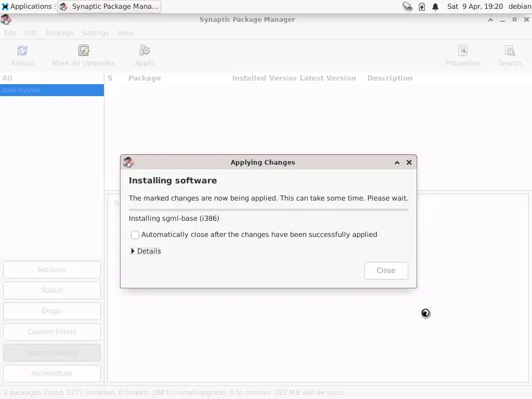Click 'Installing sgml-base (i386)' status text

(x=174, y=219)
